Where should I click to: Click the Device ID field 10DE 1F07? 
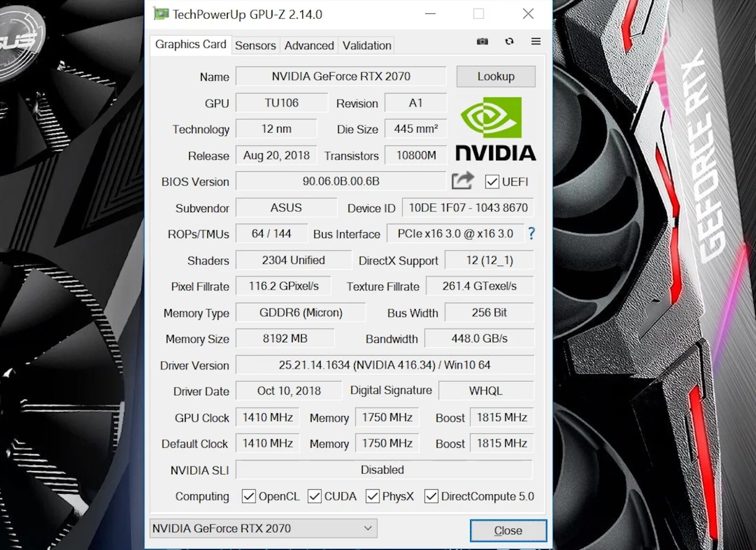coord(468,208)
